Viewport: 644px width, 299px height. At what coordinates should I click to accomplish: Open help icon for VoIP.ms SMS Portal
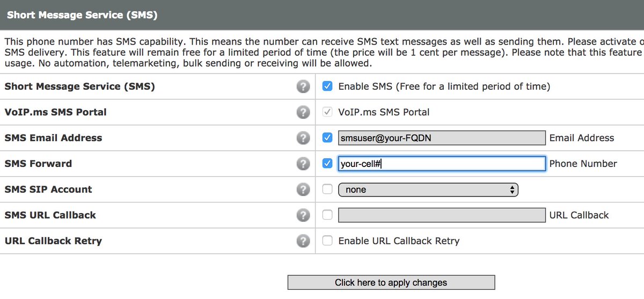pyautogui.click(x=303, y=112)
